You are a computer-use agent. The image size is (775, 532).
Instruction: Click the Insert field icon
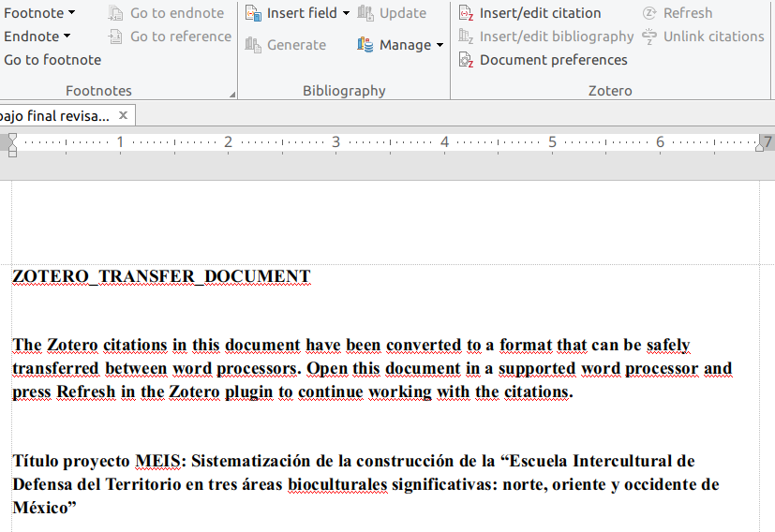click(253, 13)
